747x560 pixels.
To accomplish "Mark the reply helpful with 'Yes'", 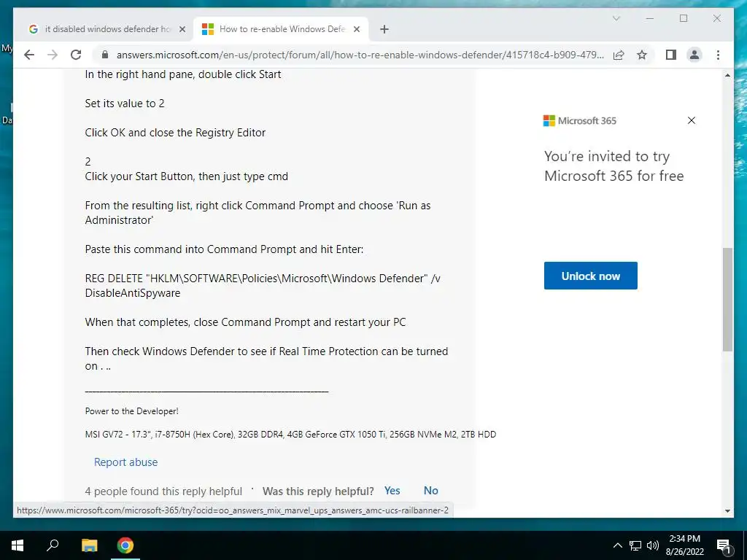I will tap(392, 491).
